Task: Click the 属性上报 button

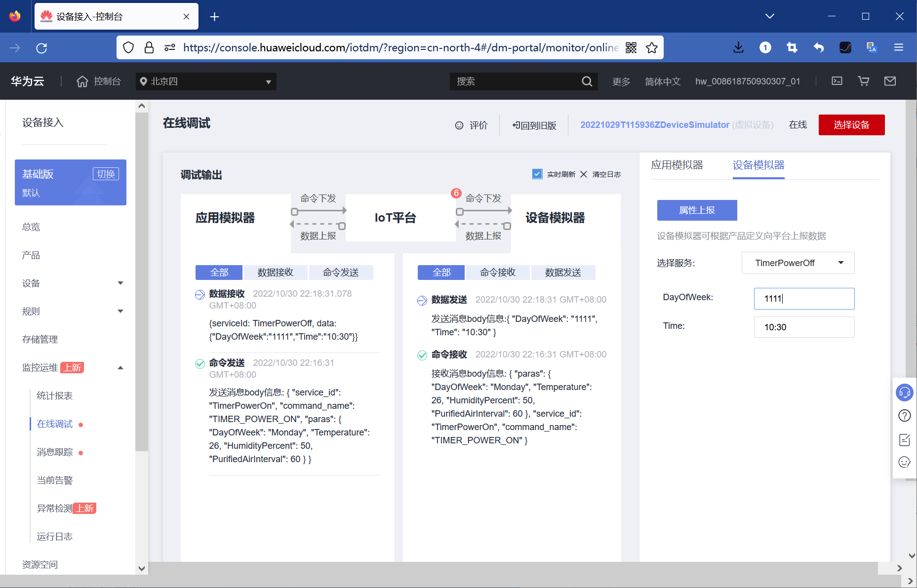Action: click(x=696, y=210)
